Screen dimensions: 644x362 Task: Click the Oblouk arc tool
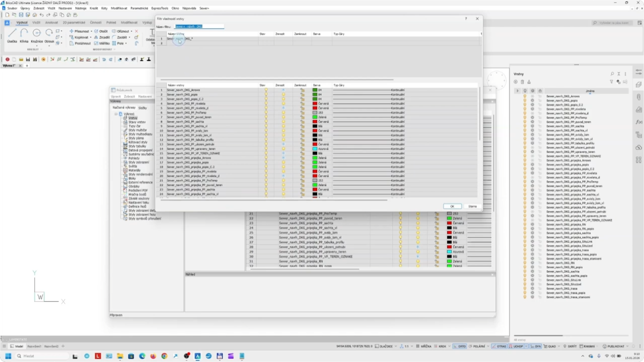[x=49, y=35]
